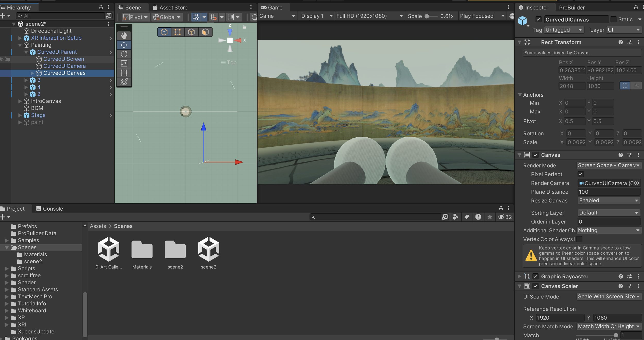
Task: Expand the Stage object in Hierarchy
Action: (20, 115)
